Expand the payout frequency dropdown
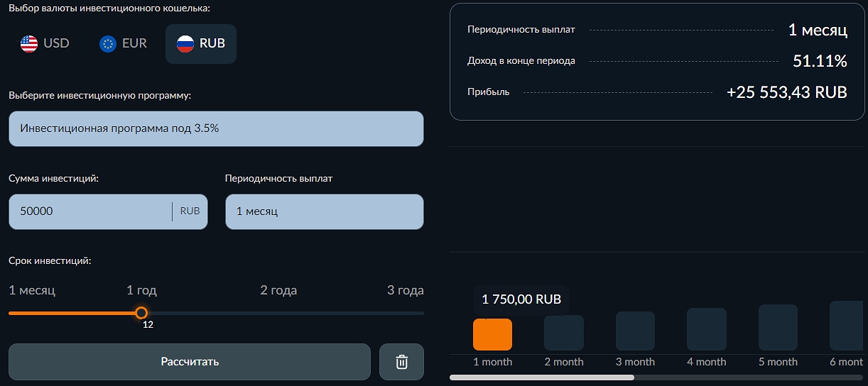Image resolution: width=868 pixels, height=386 pixels. pyautogui.click(x=324, y=211)
